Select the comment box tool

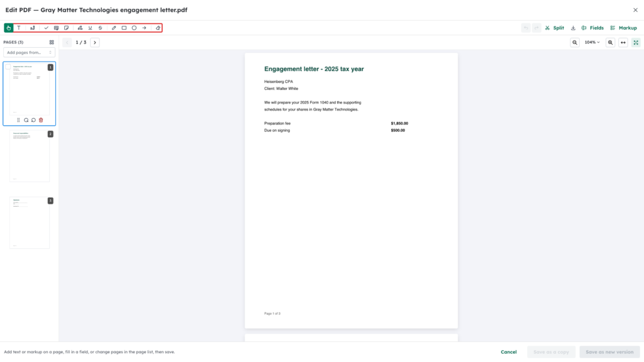(x=56, y=28)
